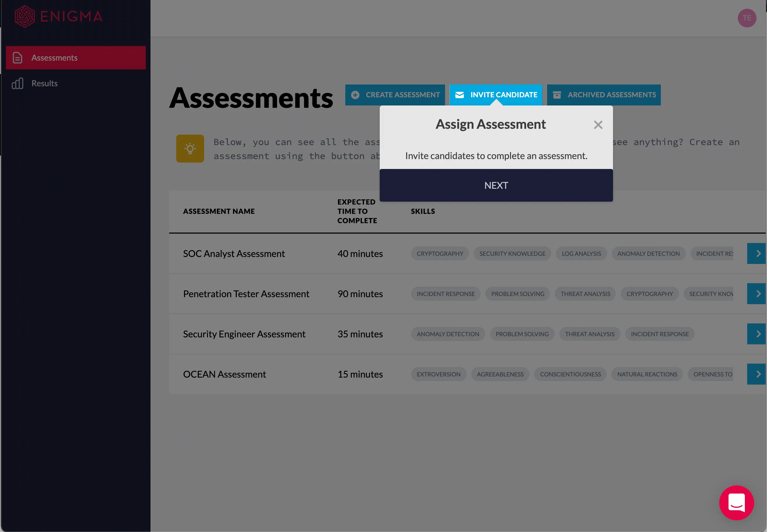Screen dimensions: 767x532
Task: Click the Archived Assessments archive icon
Action: tap(557, 95)
